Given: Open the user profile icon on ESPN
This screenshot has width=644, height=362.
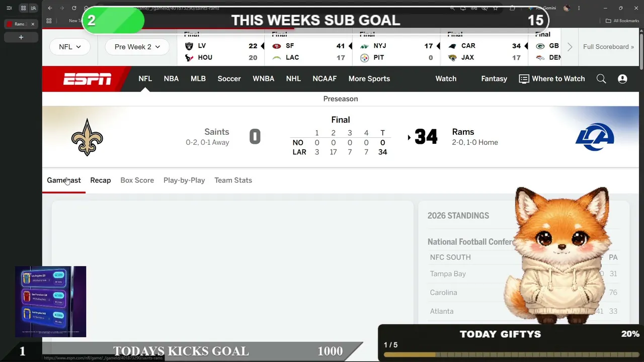Looking at the screenshot, I should [622, 79].
